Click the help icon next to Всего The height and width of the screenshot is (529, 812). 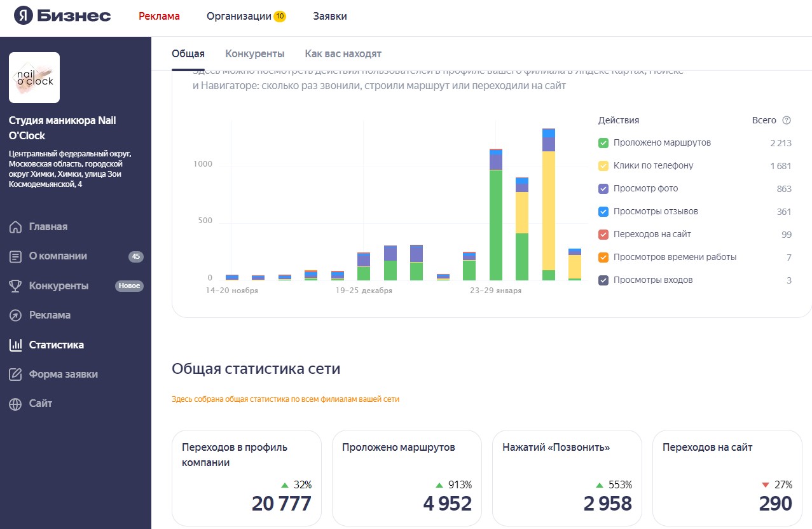pyautogui.click(x=787, y=120)
